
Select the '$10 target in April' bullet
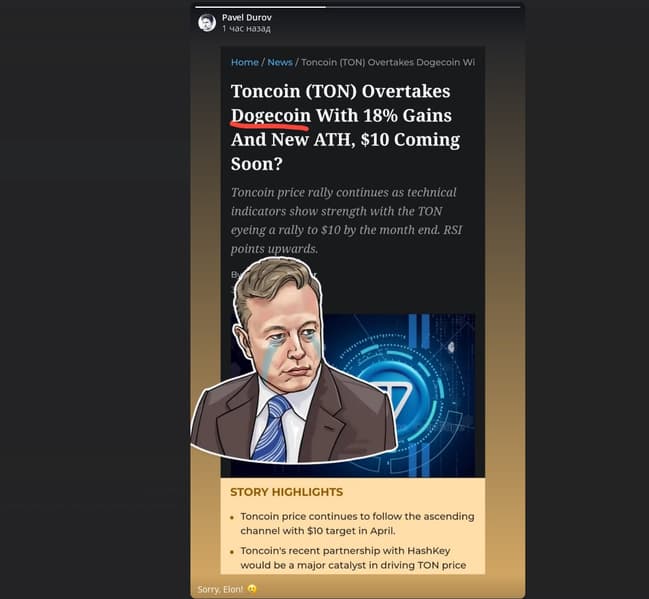[x=357, y=523]
